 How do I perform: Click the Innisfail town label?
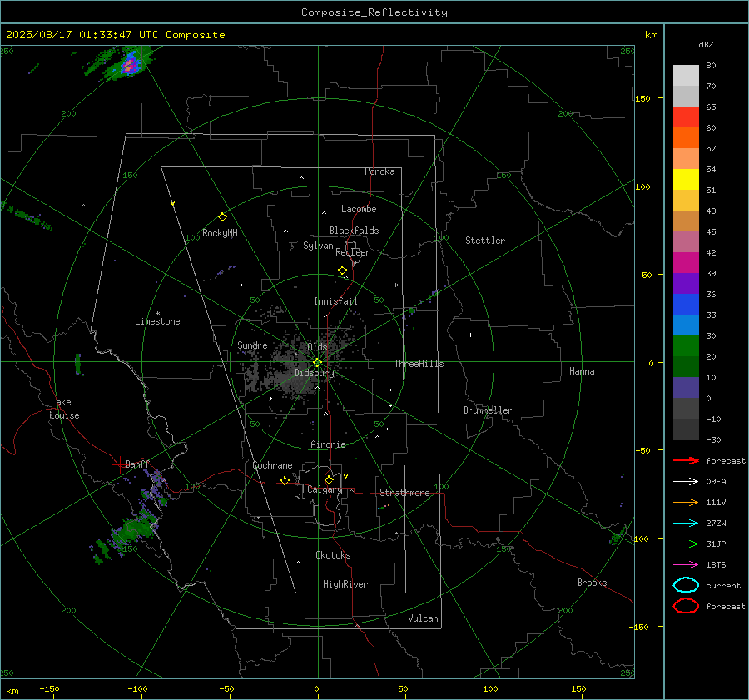335,301
